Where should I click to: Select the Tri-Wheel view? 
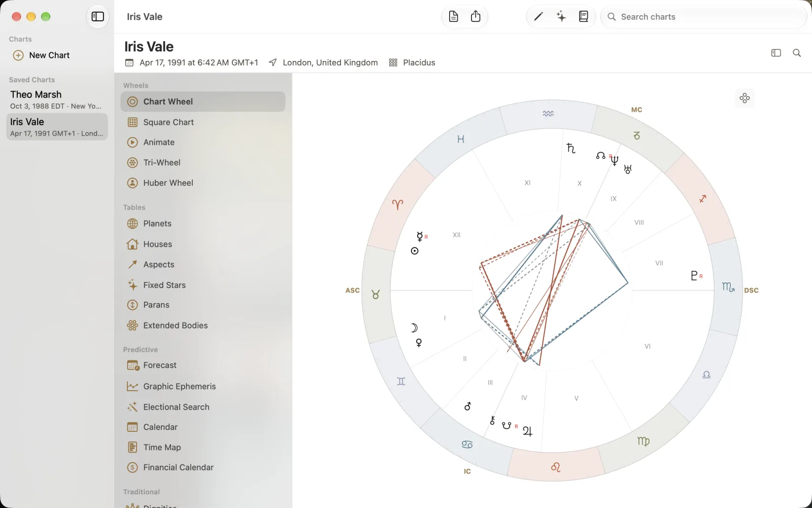(x=203, y=163)
